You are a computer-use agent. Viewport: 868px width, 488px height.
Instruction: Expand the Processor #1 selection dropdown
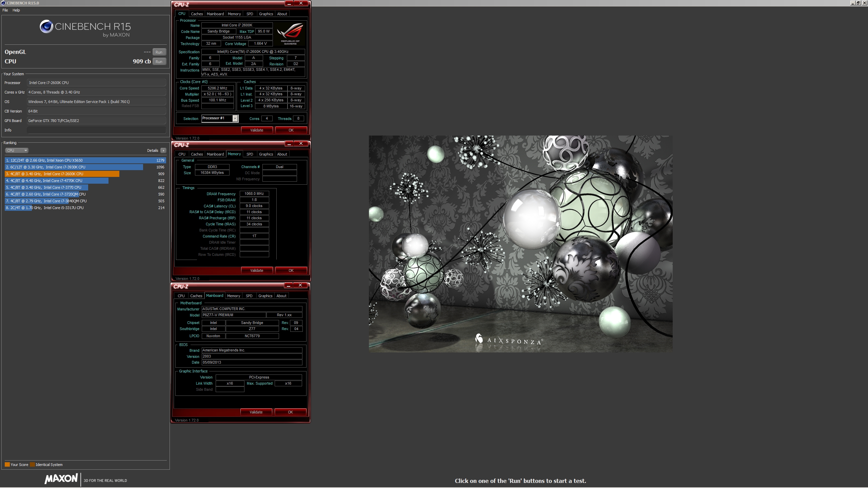[x=235, y=118]
